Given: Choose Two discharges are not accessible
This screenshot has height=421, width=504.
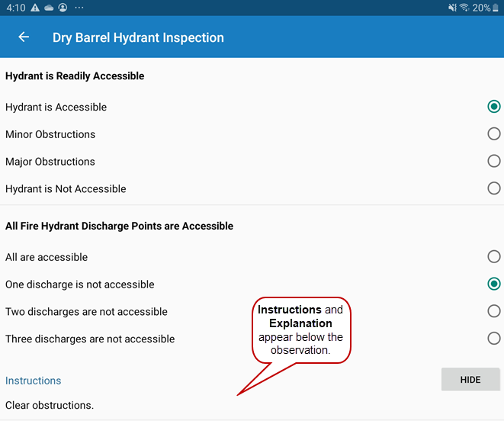Looking at the screenshot, I should pos(494,311).
